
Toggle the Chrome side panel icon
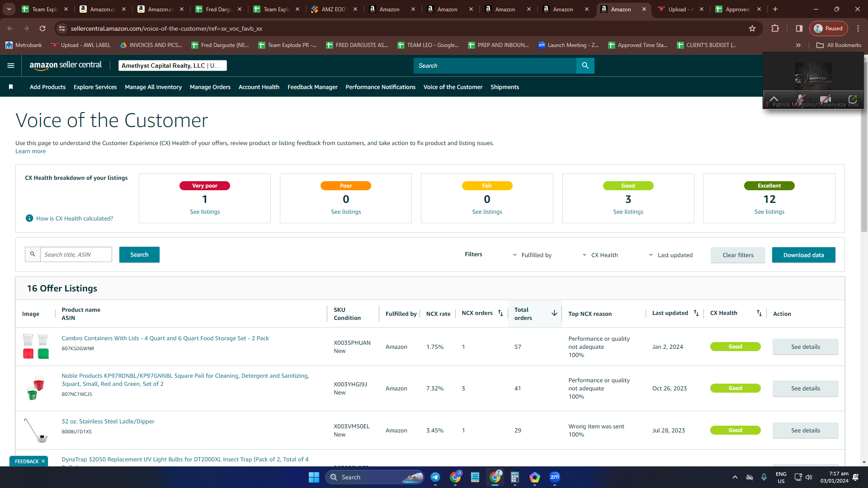click(x=799, y=28)
